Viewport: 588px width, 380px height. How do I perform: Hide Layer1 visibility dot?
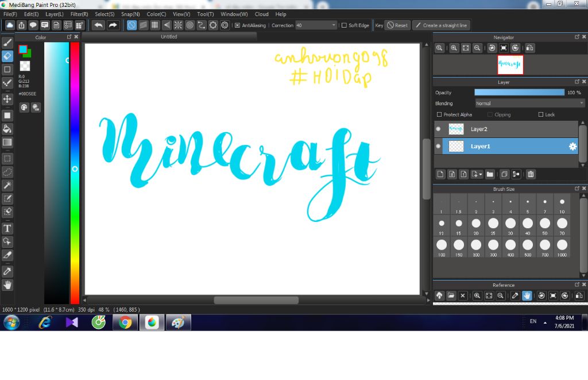click(438, 146)
